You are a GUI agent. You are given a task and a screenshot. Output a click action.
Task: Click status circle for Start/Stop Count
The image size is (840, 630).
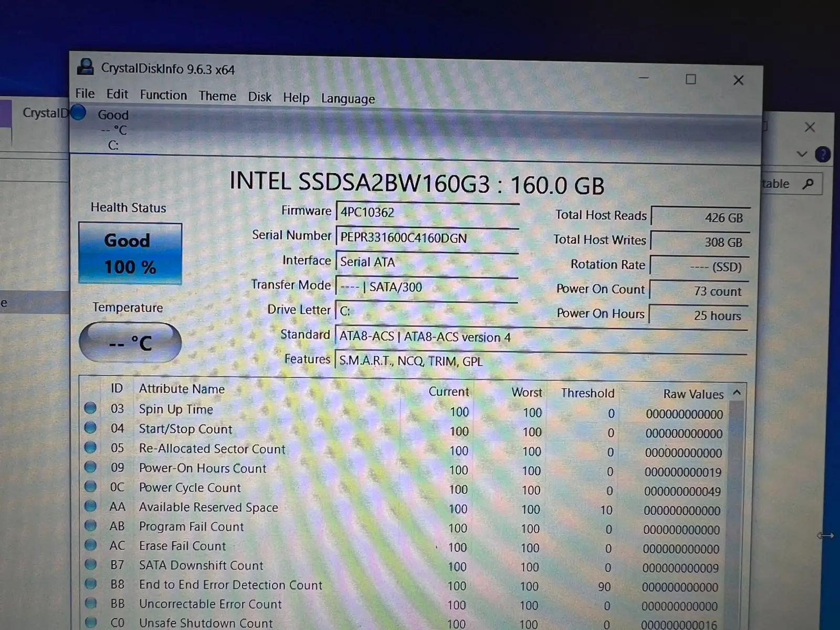(90, 427)
